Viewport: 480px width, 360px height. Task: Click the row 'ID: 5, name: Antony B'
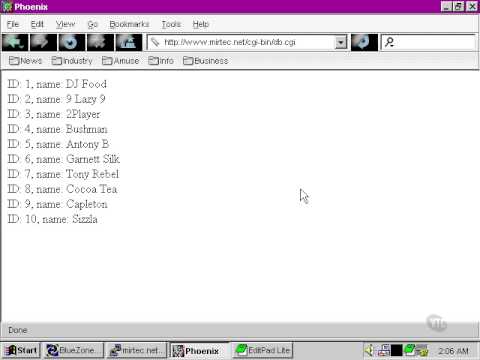tap(58, 144)
